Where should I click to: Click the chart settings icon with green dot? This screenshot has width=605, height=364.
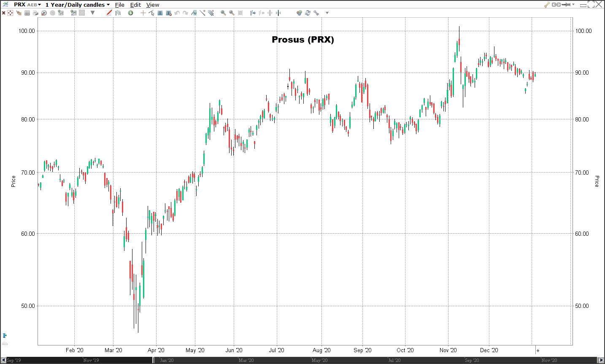click(x=61, y=13)
